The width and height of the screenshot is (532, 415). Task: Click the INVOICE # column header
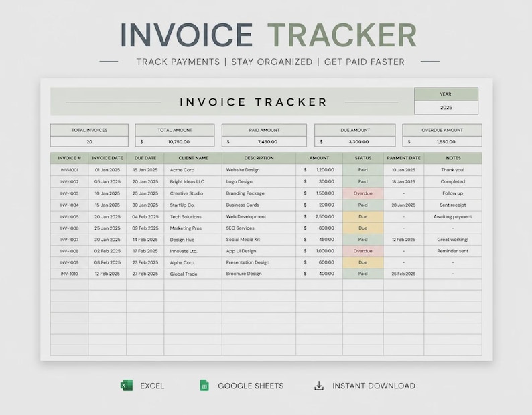click(x=69, y=158)
